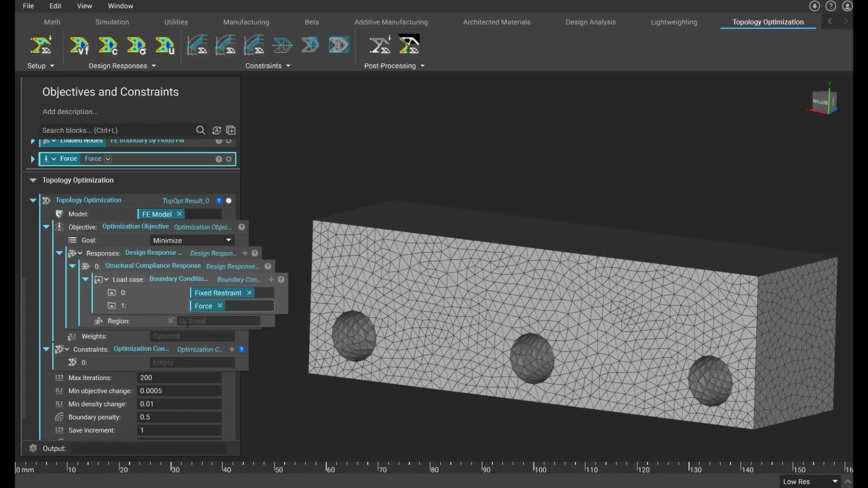This screenshot has height=488, width=868.
Task: Click the first curved constraint icon in Constraints
Action: tap(197, 45)
